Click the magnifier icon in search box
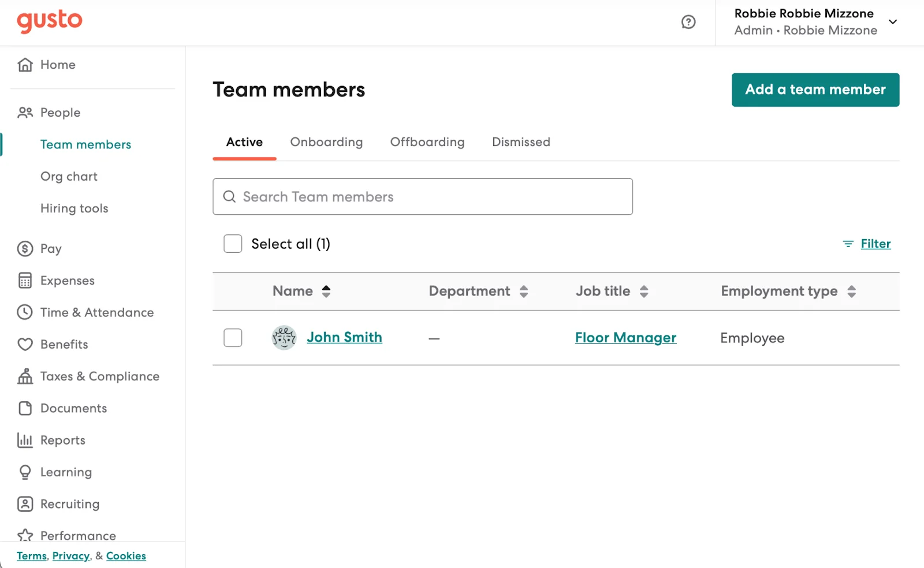Screen dimensions: 924x568 coord(229,197)
